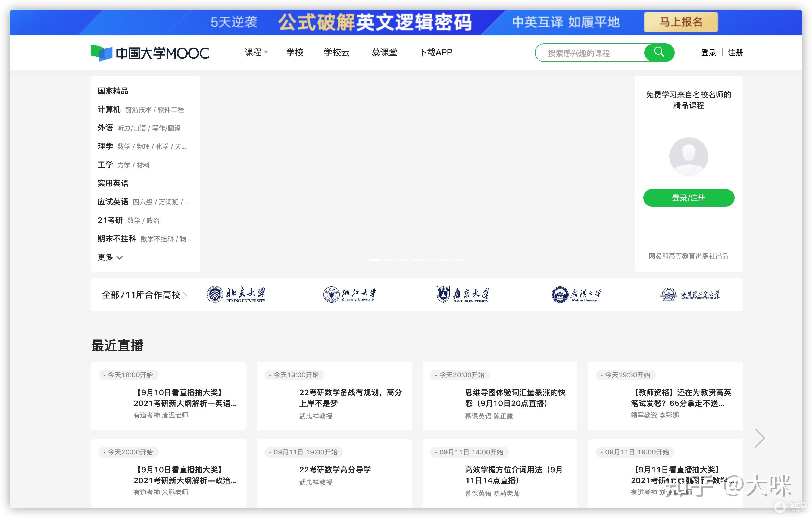Open live card 思维导图体验词汇量暴涨的快感
Screen dimensions: 812x518
(500, 396)
